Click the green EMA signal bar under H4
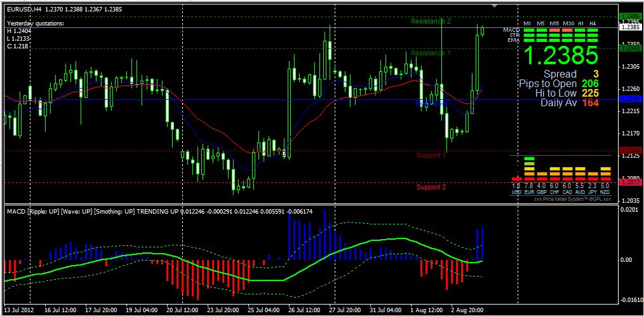 [x=593, y=40]
